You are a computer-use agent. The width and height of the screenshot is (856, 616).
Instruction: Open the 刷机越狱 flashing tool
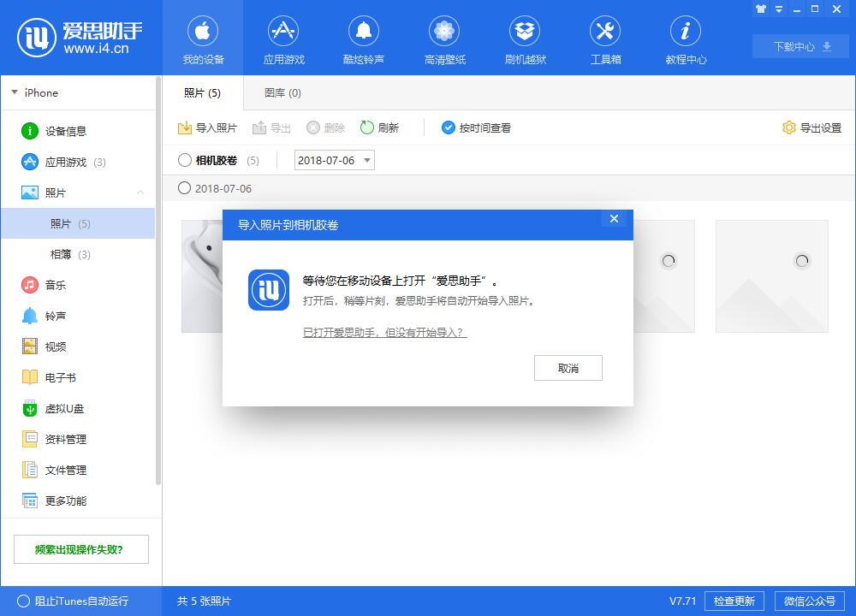click(x=525, y=38)
